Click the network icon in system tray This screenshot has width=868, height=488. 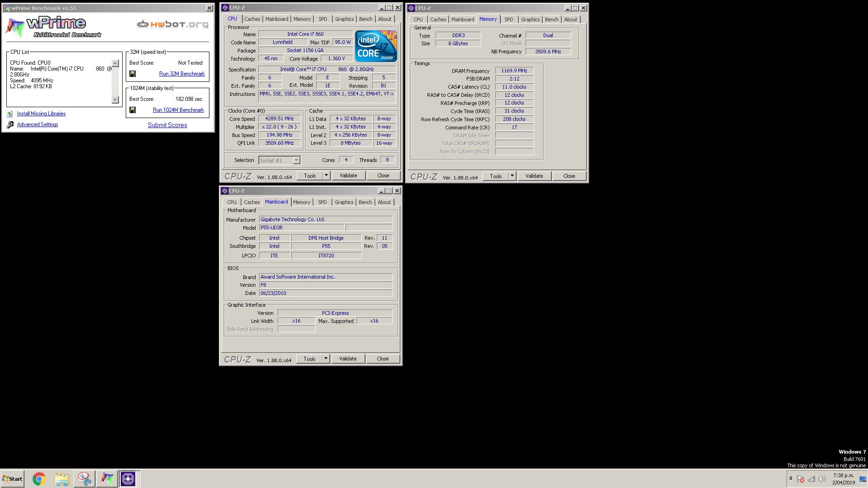pyautogui.click(x=811, y=479)
